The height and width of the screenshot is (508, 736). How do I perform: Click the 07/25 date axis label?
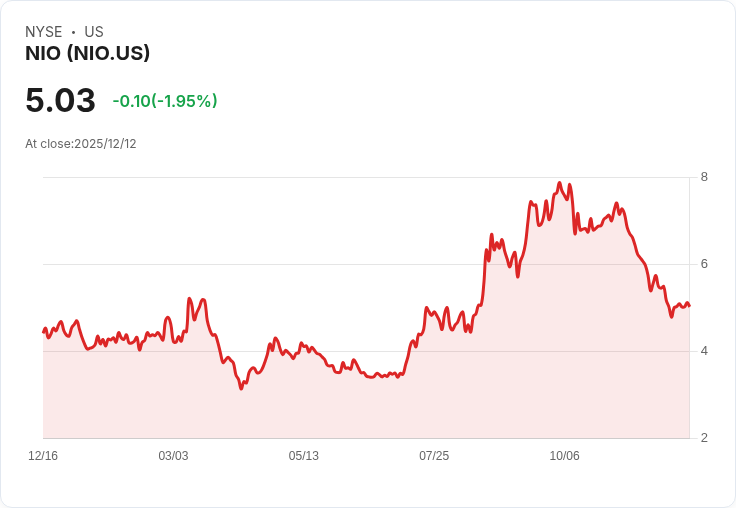click(434, 455)
